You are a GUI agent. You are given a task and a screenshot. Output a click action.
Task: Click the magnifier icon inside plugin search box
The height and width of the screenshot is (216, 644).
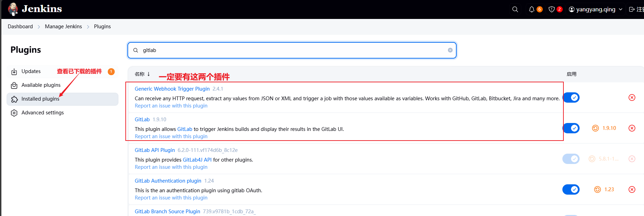pyautogui.click(x=136, y=50)
